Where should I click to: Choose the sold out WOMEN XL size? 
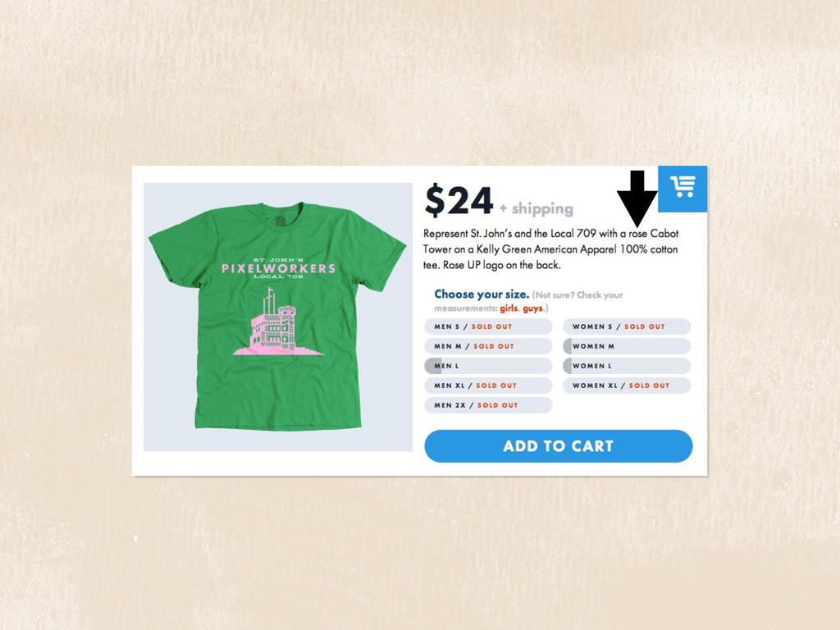(627, 386)
